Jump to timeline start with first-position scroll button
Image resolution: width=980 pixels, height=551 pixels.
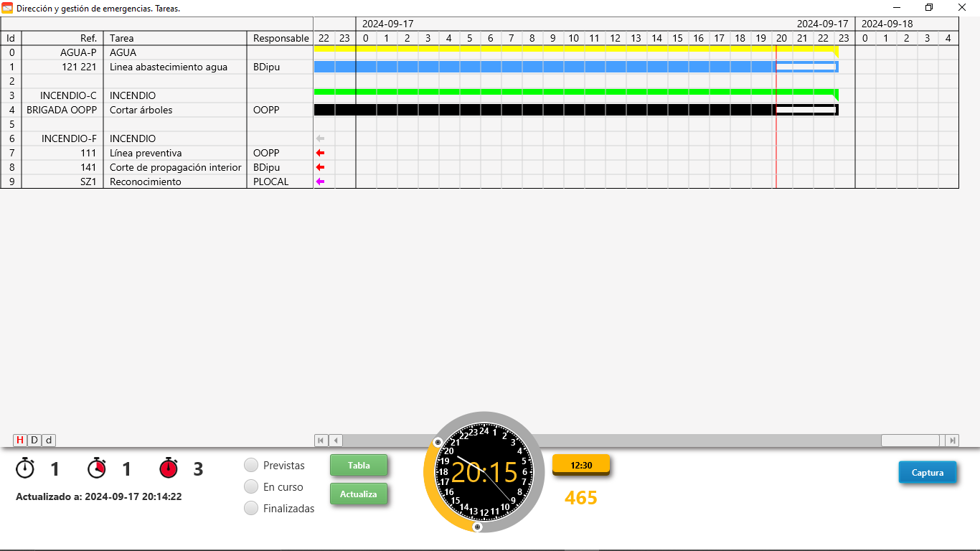321,441
